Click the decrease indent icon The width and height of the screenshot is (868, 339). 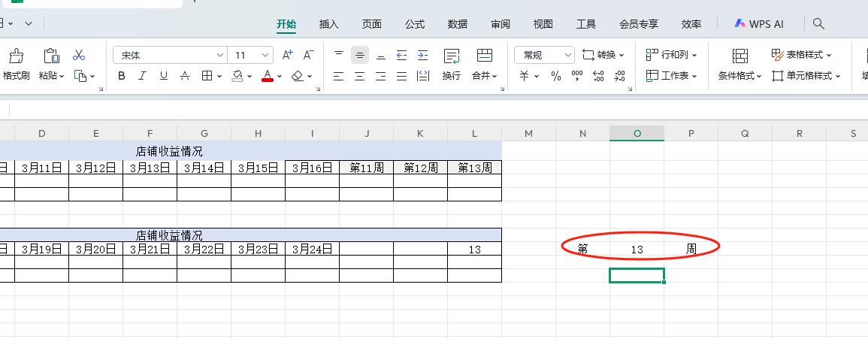pyautogui.click(x=402, y=55)
